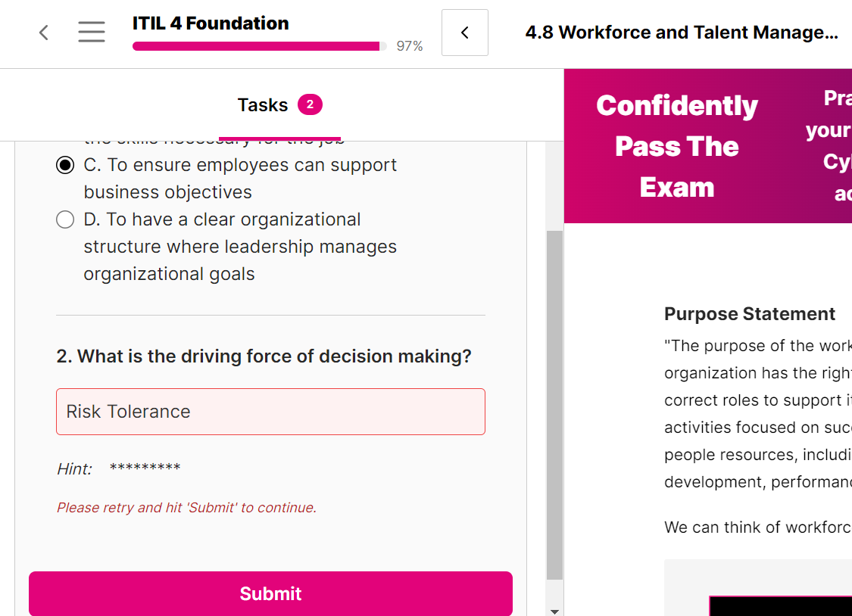The height and width of the screenshot is (616, 852).
Task: Click the boxed previous lesson chevron button
Action: click(464, 33)
